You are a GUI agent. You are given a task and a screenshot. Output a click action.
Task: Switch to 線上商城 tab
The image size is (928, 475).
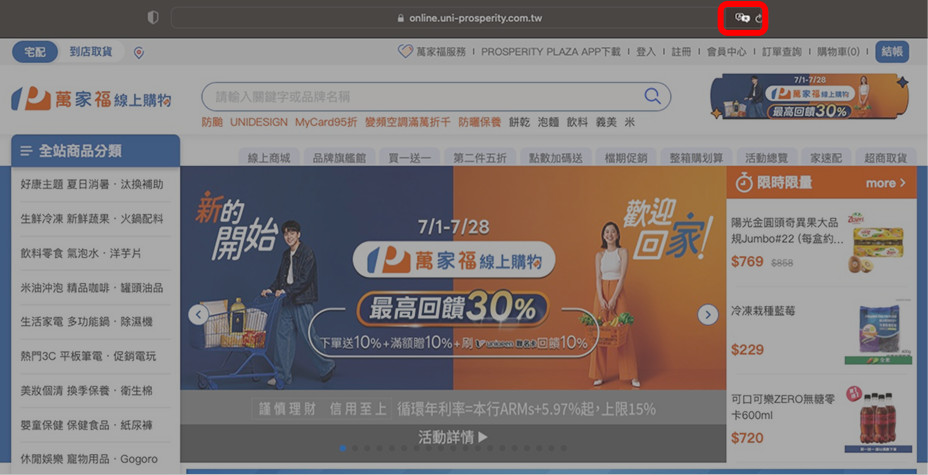click(269, 157)
